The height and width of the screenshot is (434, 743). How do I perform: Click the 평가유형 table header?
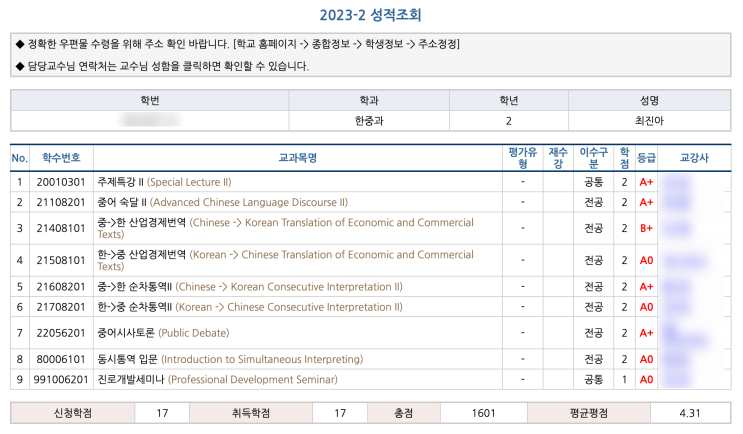523,158
